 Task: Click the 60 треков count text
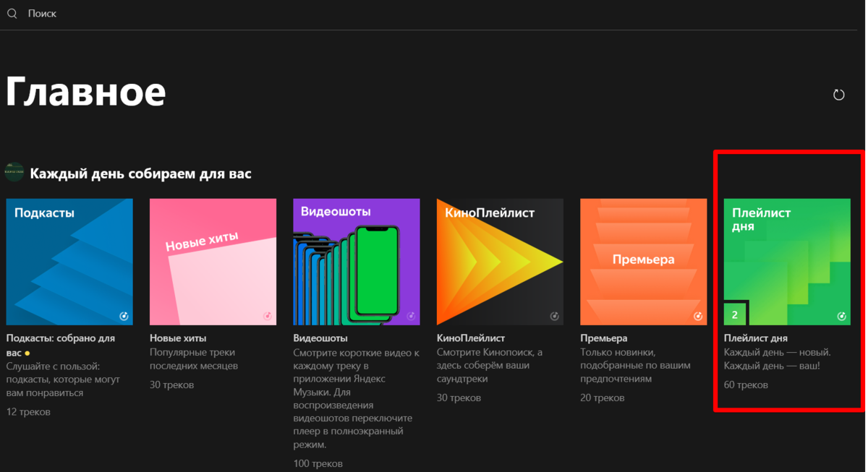tap(746, 385)
